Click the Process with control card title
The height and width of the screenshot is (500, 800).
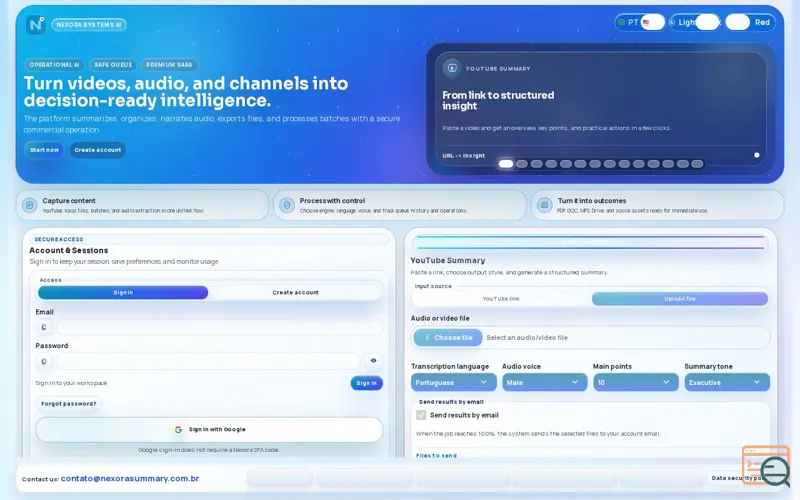[x=332, y=201]
